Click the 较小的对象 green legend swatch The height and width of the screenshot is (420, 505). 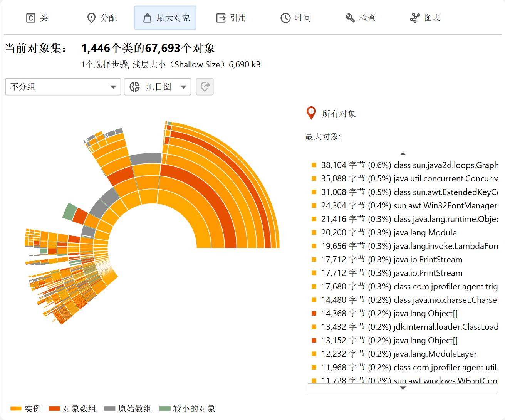pyautogui.click(x=165, y=408)
